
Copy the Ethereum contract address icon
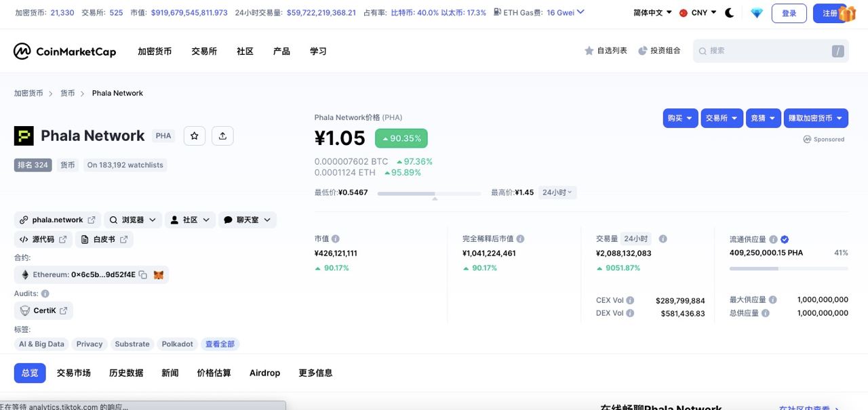(143, 274)
